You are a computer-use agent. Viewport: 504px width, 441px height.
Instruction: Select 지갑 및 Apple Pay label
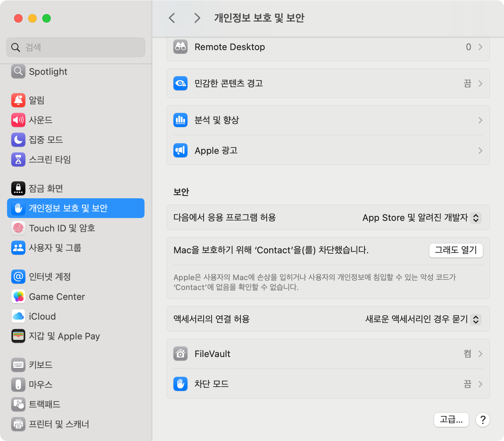64,336
